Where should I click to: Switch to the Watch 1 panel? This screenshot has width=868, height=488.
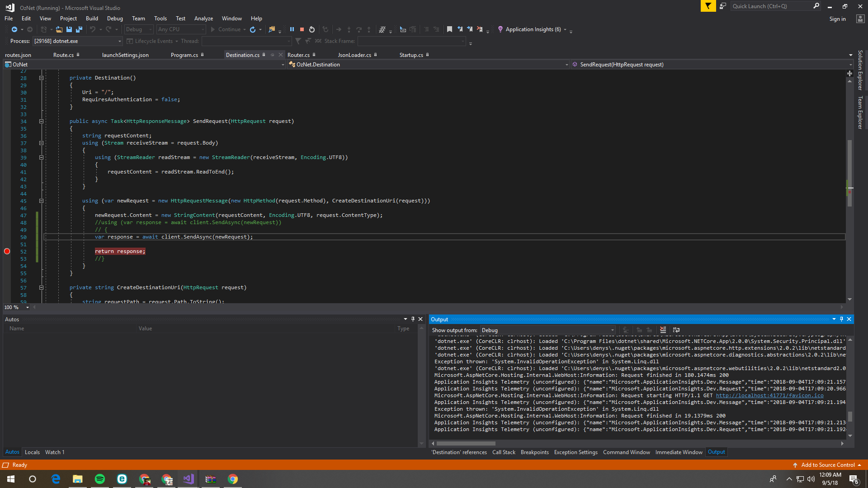54,452
